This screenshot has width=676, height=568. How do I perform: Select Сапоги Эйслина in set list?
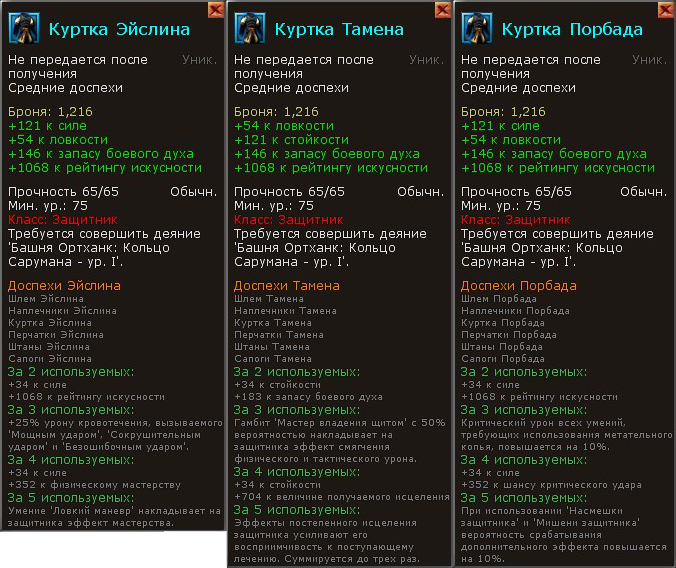[x=50, y=358]
